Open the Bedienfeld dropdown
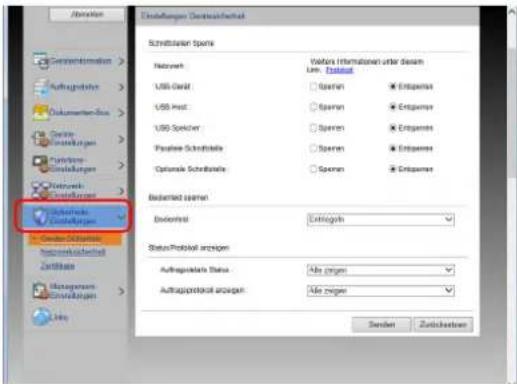 coord(380,219)
